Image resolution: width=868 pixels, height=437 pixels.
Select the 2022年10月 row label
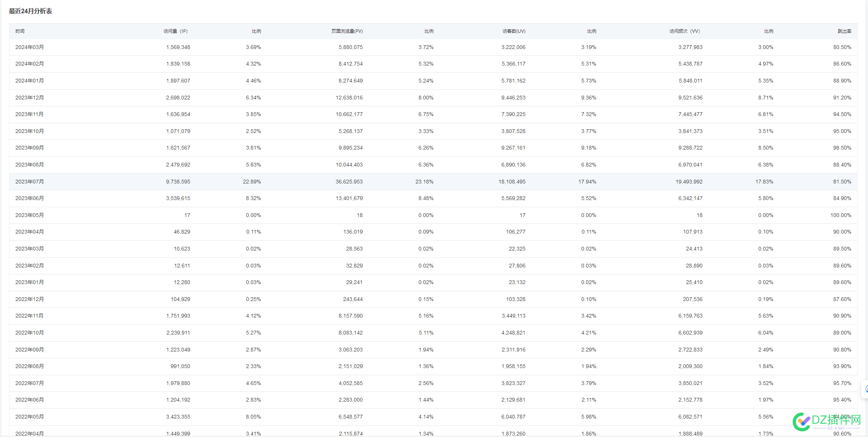[x=29, y=333]
